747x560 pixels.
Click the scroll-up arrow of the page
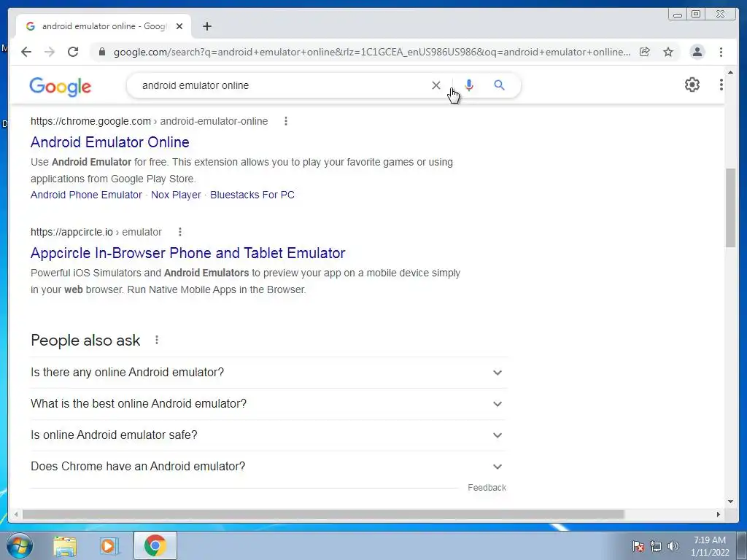[730, 72]
